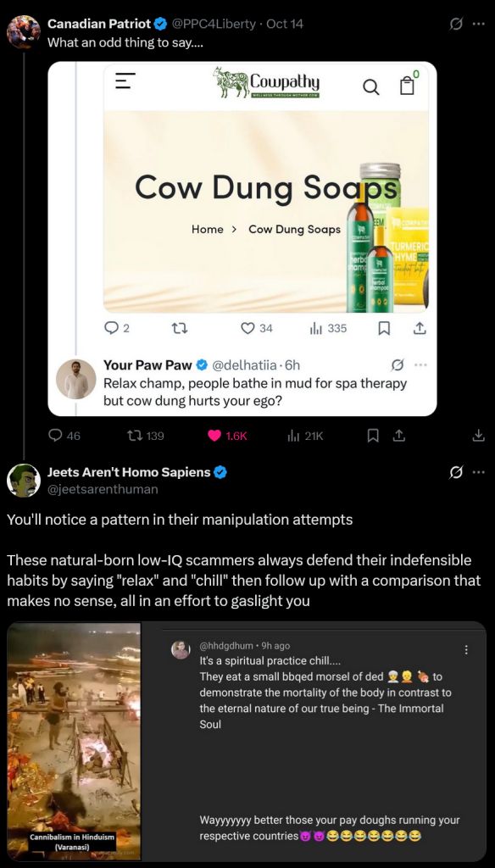Click the Grok icon on second tweet
The width and height of the screenshot is (495, 868).
pyautogui.click(x=456, y=473)
